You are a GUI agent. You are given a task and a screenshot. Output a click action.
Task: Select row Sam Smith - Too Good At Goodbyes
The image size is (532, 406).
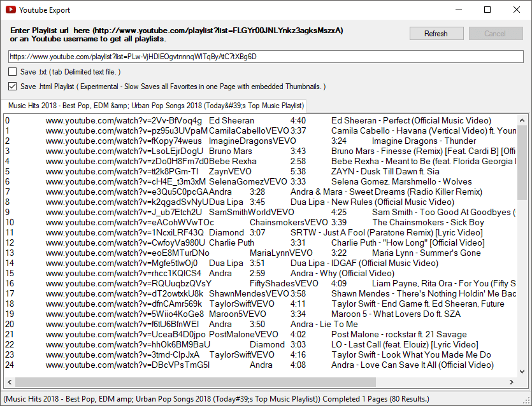point(261,212)
